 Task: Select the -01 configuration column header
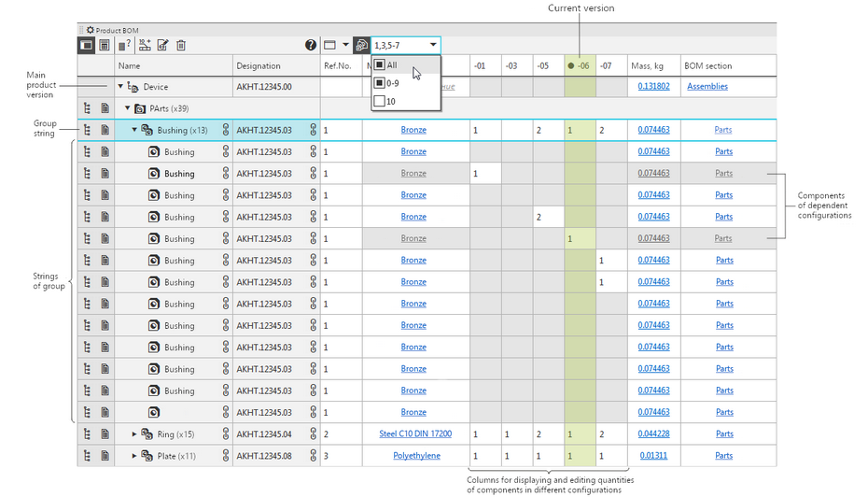coord(485,65)
